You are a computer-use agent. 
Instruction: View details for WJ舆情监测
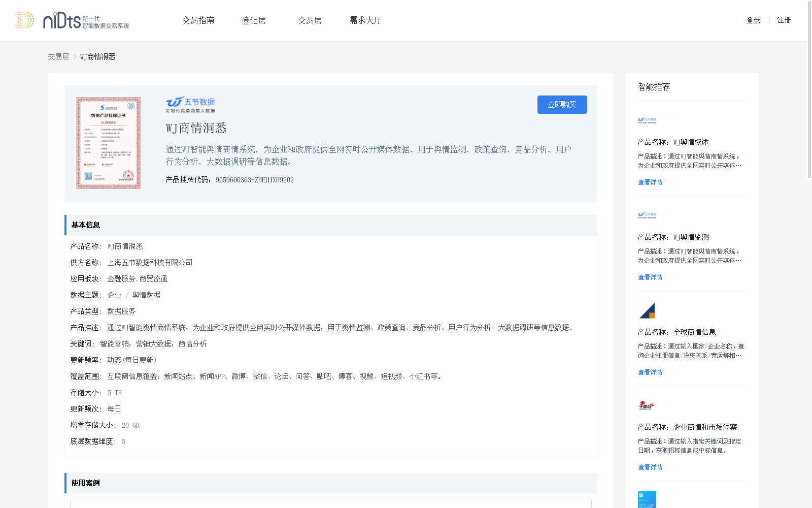(x=650, y=277)
